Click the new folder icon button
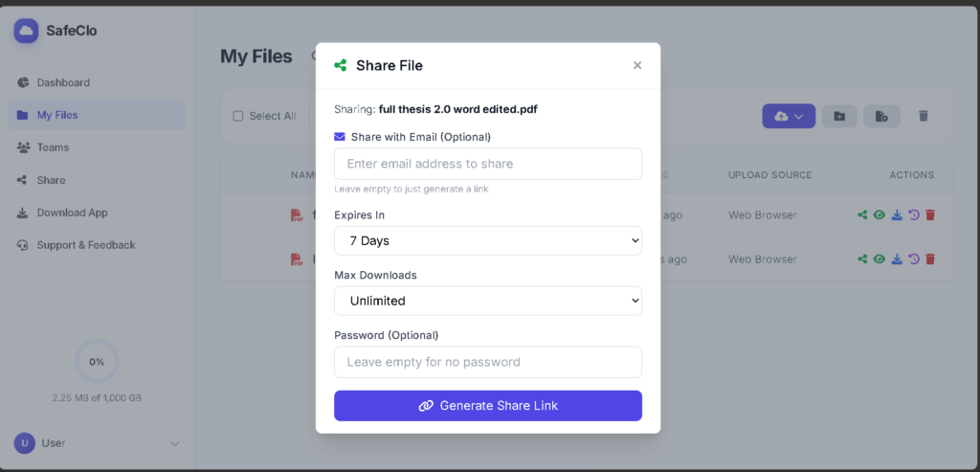 pos(839,116)
